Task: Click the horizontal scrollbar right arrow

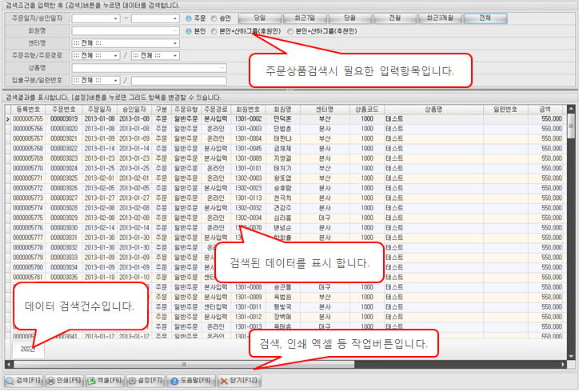Action: [x=563, y=365]
